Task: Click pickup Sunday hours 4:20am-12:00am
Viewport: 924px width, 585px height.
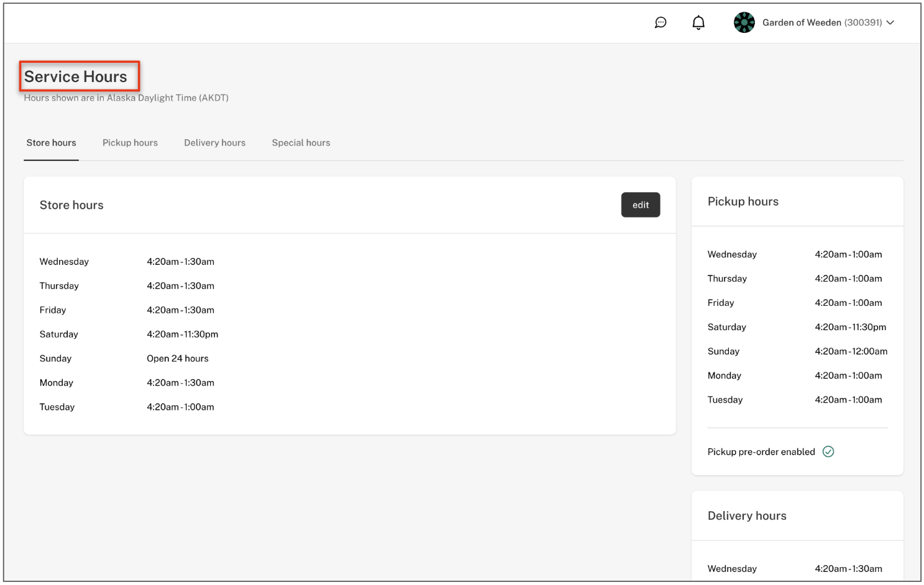Action: click(851, 351)
